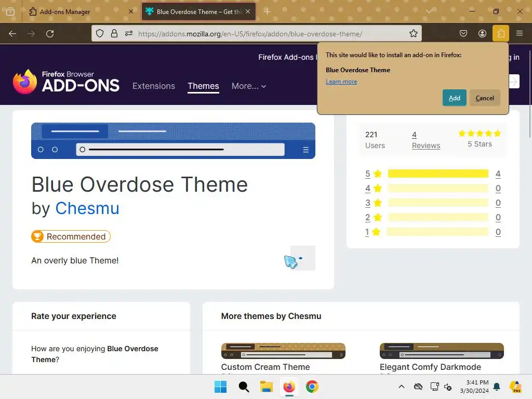
Task: Click the forward navigation arrow
Action: click(31, 34)
